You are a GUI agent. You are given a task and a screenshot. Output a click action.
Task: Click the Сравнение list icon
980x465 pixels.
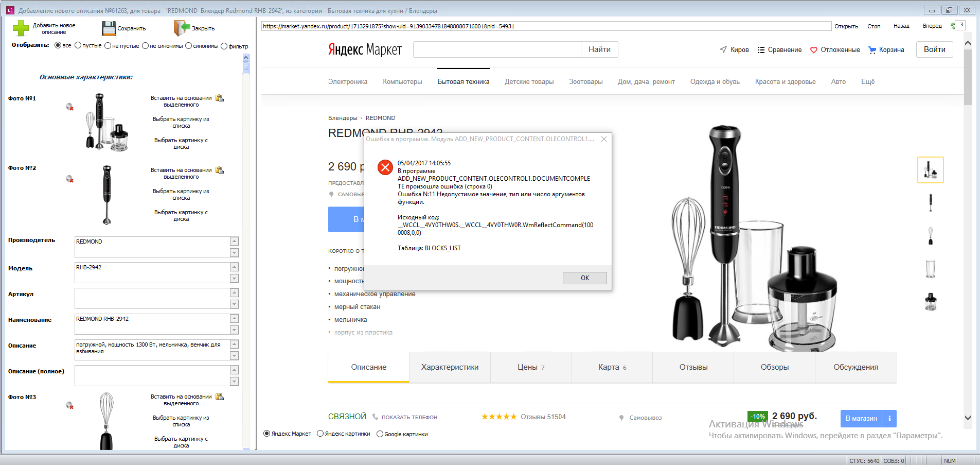tap(761, 50)
